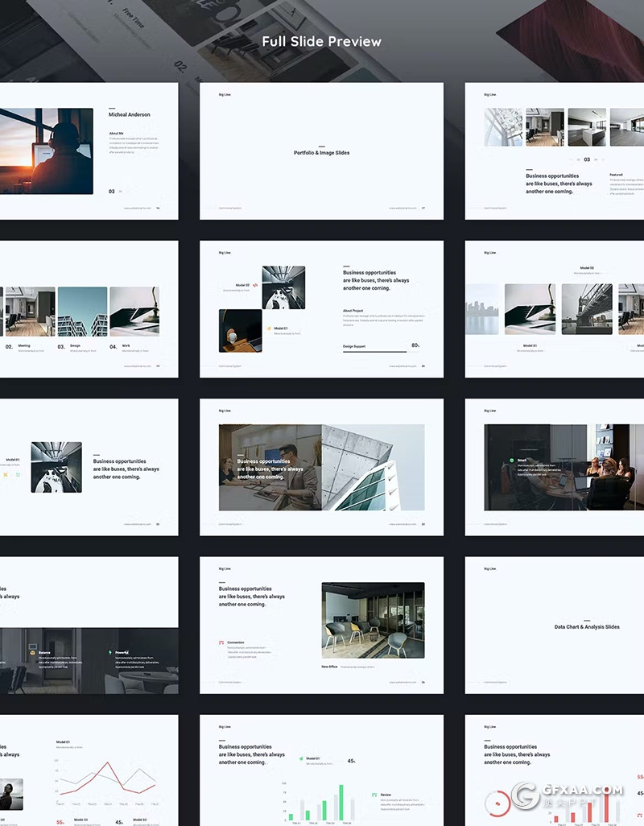Click the green Review icon
This screenshot has width=644, height=826.
374,795
